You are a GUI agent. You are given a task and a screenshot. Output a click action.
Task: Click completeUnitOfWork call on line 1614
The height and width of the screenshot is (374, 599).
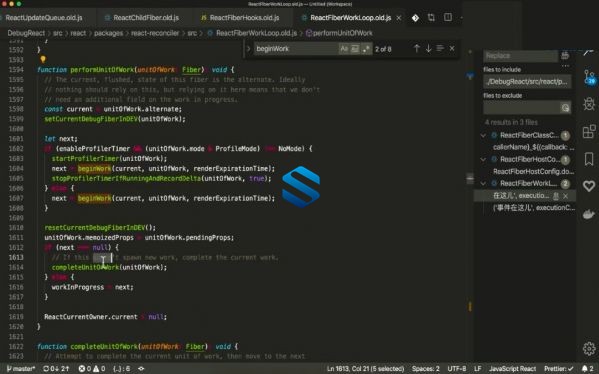[86, 267]
